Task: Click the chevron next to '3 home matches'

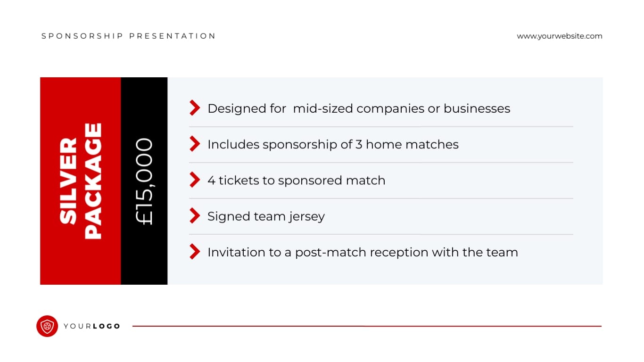Action: point(195,144)
